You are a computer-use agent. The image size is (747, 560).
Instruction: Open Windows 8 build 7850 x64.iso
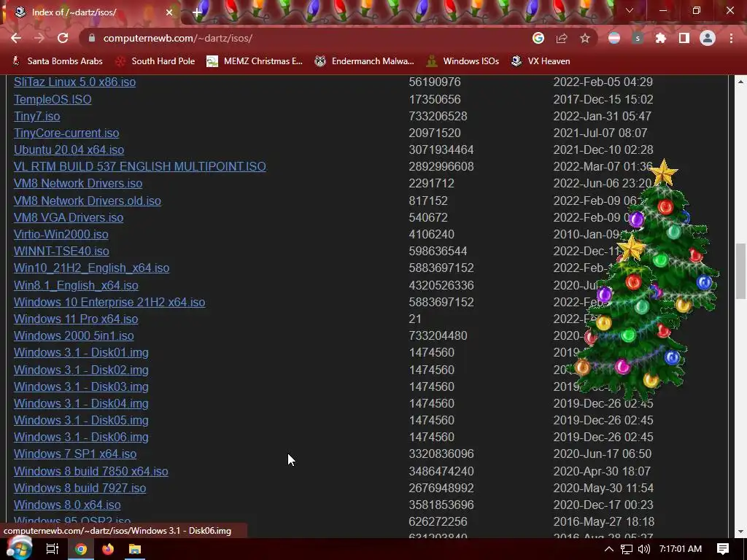(x=91, y=471)
